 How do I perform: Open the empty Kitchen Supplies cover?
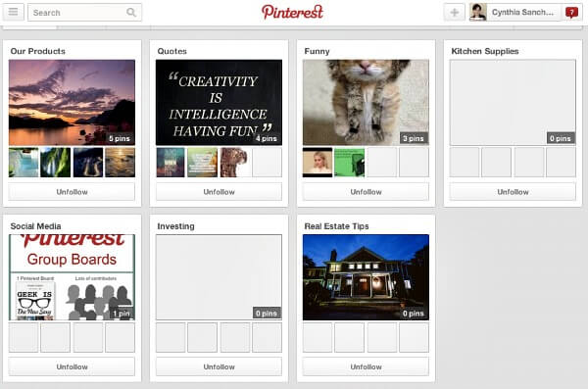(x=513, y=103)
